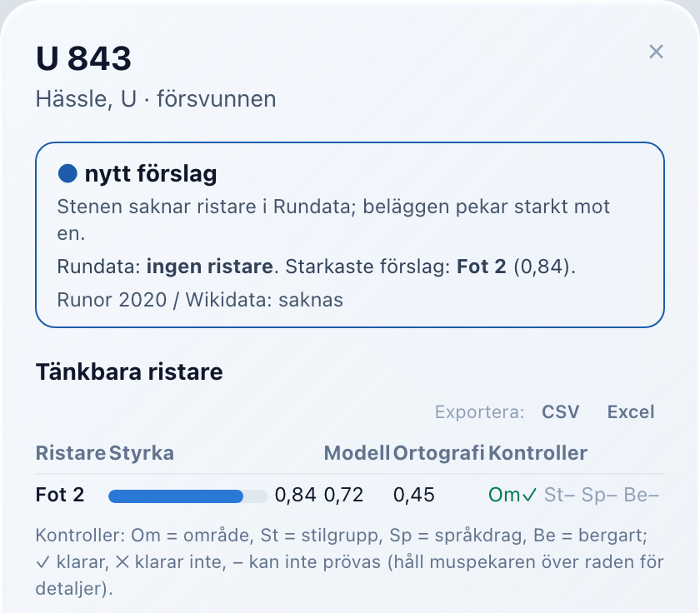The height and width of the screenshot is (613, 700).
Task: Click the bold Fot 2 suggestion text
Action: [482, 267]
